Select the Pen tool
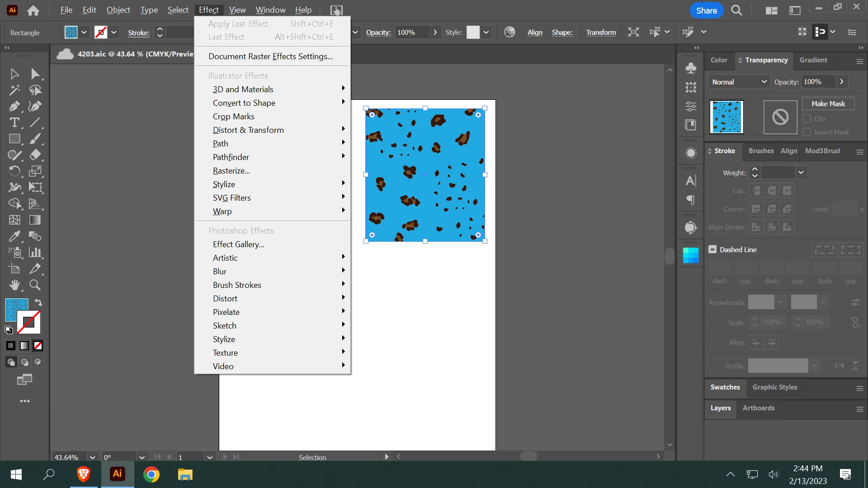Viewport: 868px width, 488px height. coord(14,107)
